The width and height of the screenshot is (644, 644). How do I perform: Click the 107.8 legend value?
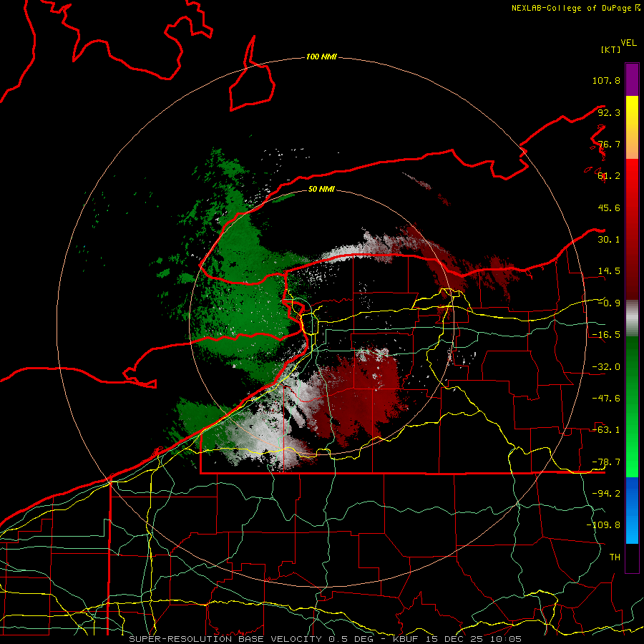606,80
